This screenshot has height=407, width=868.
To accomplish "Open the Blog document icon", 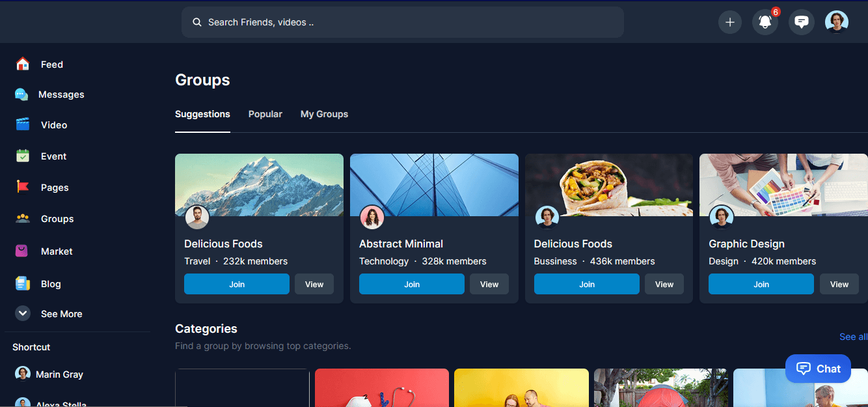I will 23,283.
